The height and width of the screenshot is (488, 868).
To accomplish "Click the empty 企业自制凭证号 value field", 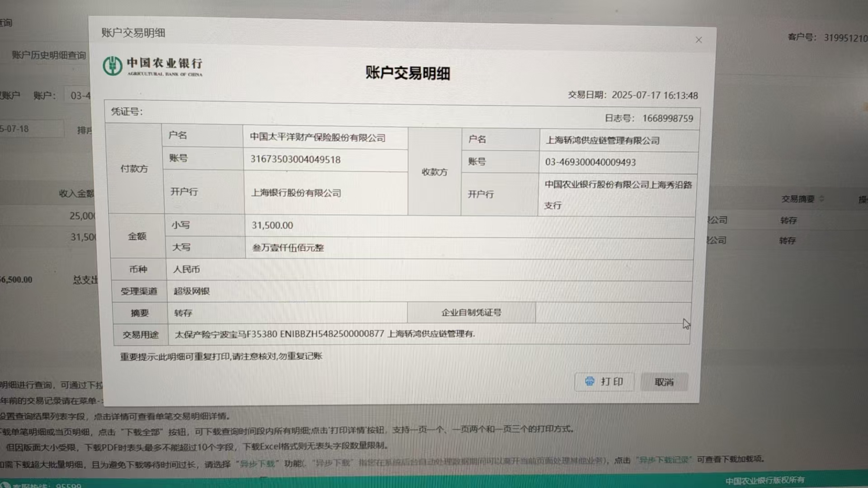I will coord(613,313).
